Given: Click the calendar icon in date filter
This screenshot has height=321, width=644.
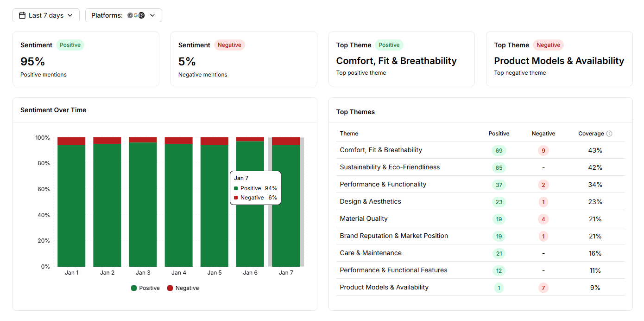Looking at the screenshot, I should 22,15.
